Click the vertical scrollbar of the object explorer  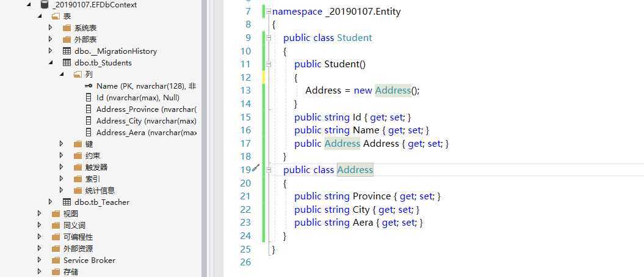coord(204,138)
